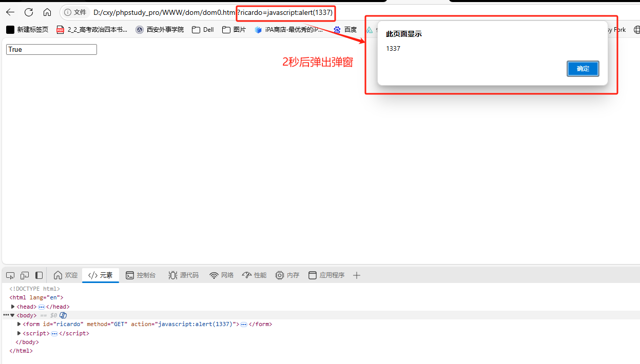The width and height of the screenshot is (640, 364).
Task: Open the 新建标签页 bookmark
Action: (x=27, y=30)
